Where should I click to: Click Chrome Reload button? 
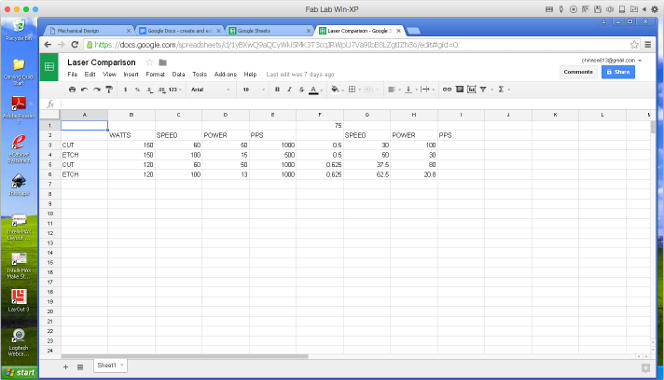(x=75, y=44)
